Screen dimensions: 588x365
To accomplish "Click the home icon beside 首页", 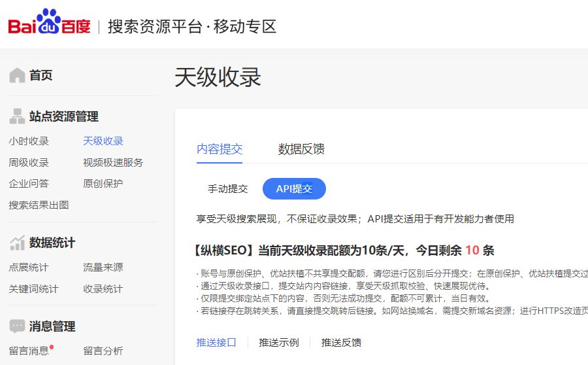I will pyautogui.click(x=17, y=75).
